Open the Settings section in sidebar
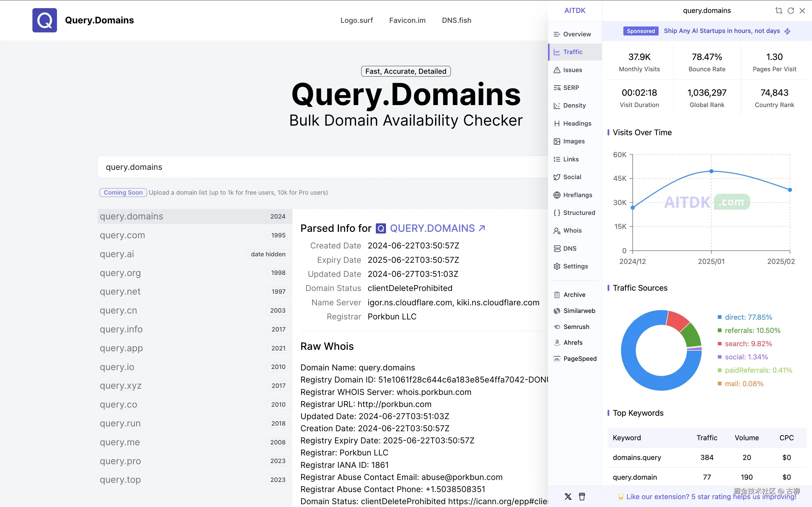812x507 pixels. click(575, 266)
